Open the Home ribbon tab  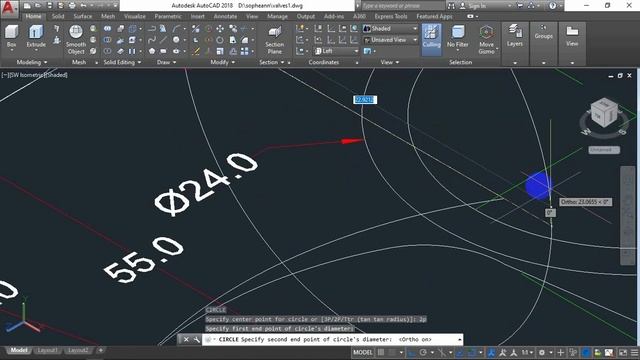point(33,16)
